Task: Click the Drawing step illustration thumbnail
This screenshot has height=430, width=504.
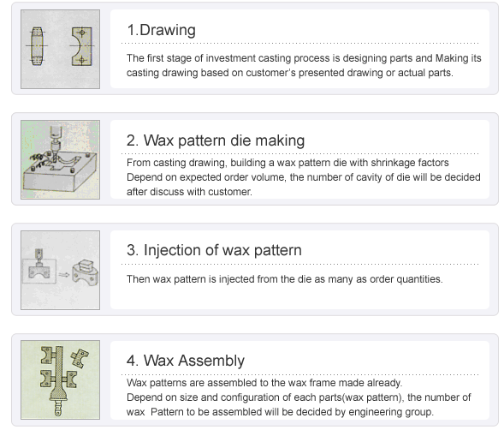Action: 61,49
